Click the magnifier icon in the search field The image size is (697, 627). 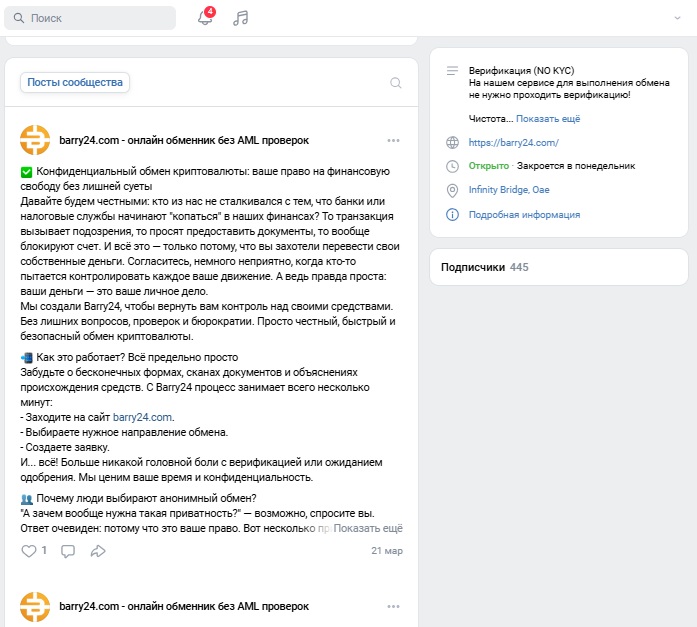tap(19, 18)
